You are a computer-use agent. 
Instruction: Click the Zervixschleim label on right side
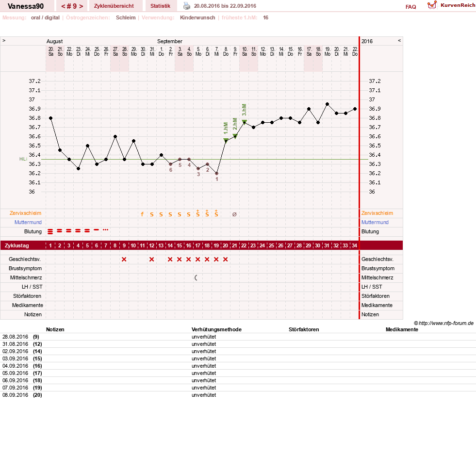pos(377,213)
